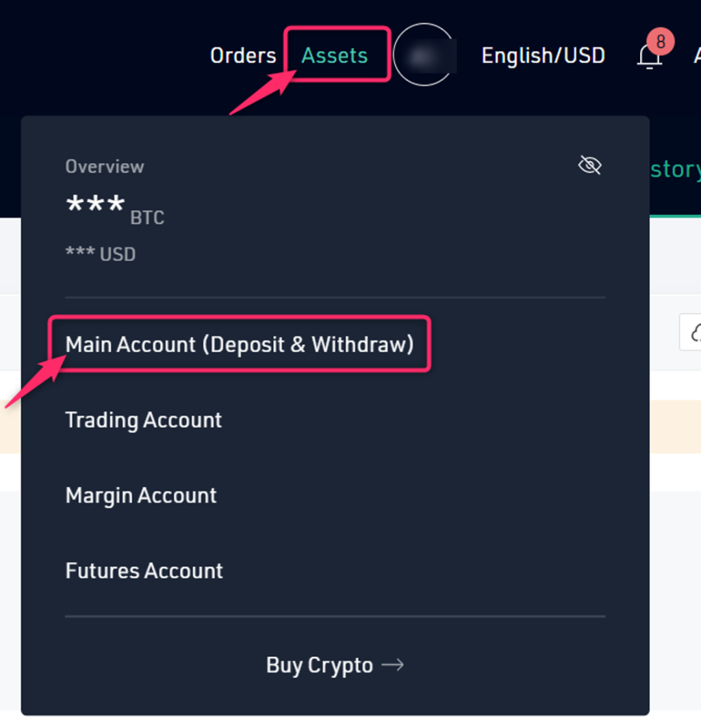Open Futures Account
This screenshot has width=701, height=728.
(144, 571)
